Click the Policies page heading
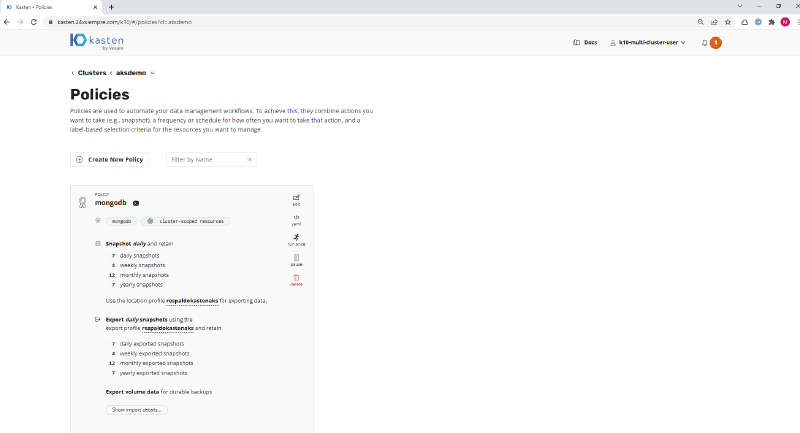 [x=100, y=94]
